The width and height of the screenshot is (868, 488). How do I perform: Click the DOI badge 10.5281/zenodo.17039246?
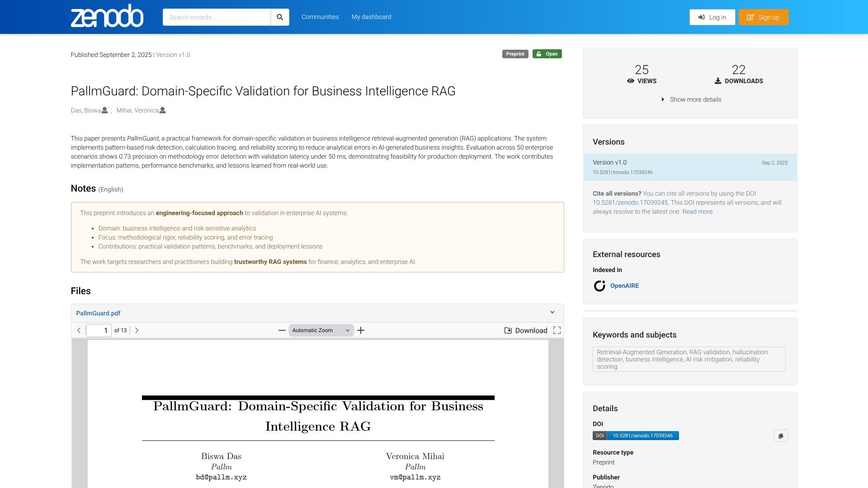[636, 436]
